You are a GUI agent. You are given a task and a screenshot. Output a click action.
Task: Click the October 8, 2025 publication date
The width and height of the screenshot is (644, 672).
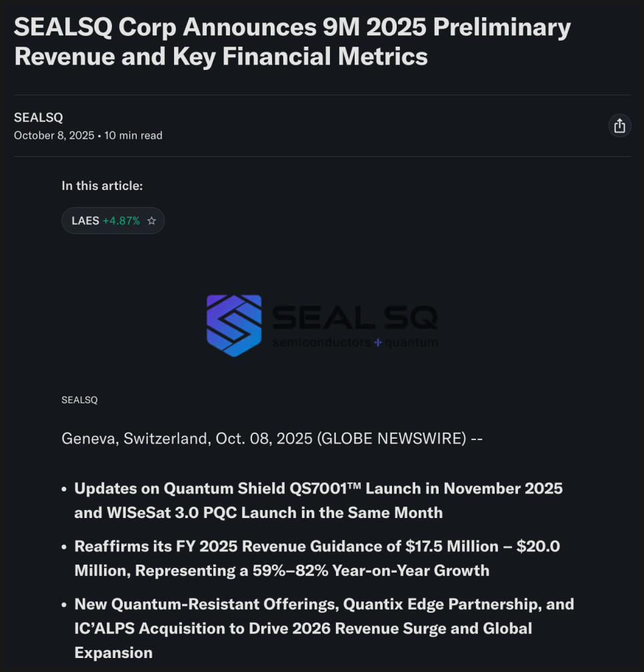point(54,135)
